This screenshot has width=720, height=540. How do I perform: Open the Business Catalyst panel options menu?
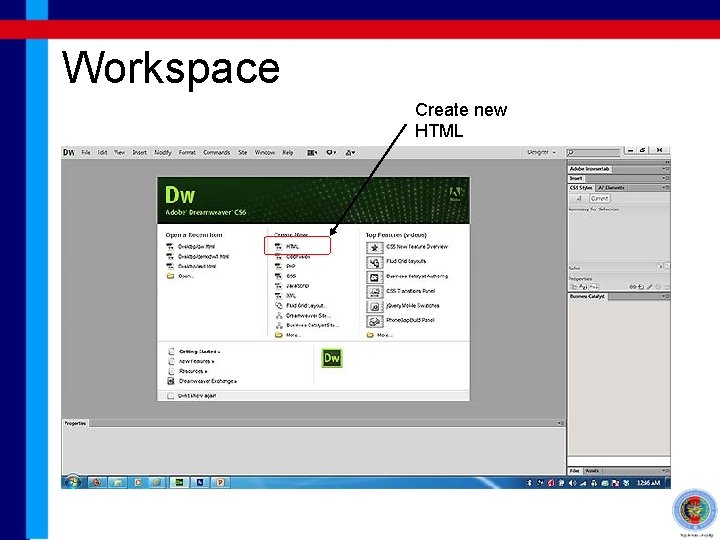tap(665, 296)
